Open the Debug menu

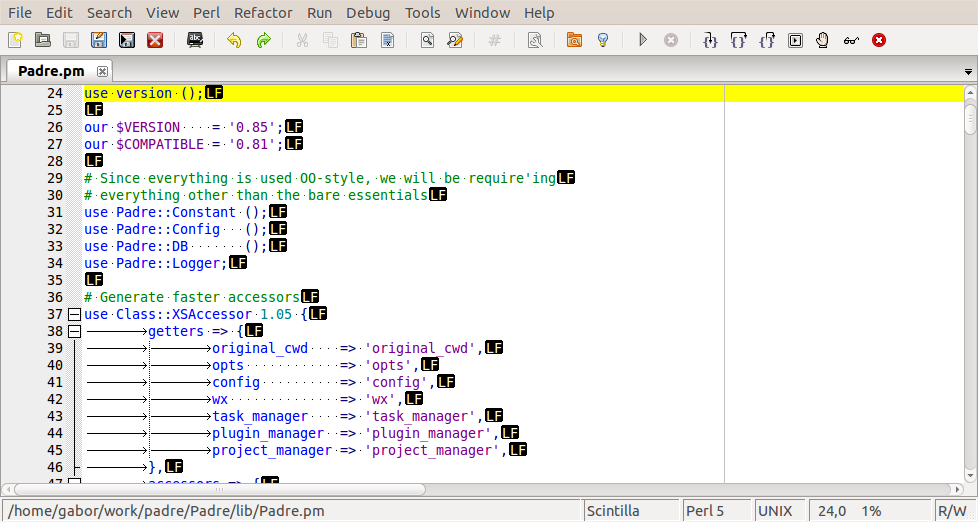[368, 12]
